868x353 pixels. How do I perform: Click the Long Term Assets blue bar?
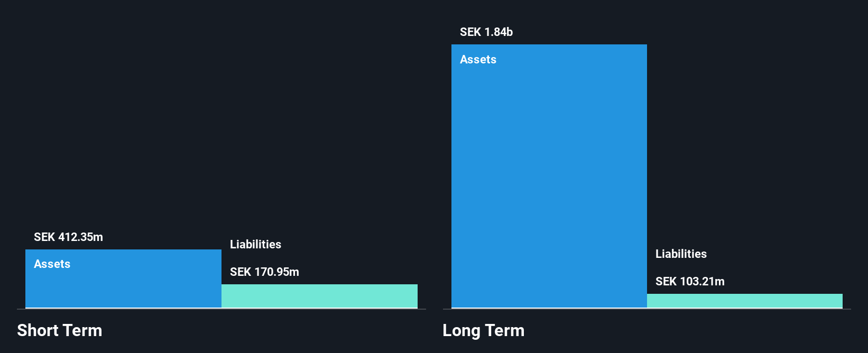[x=549, y=176]
